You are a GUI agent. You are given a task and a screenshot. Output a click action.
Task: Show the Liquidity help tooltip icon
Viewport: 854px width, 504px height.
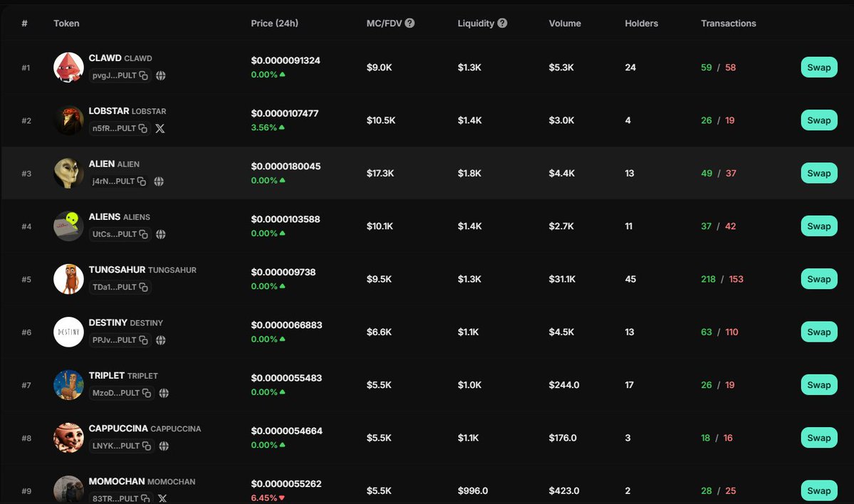pyautogui.click(x=502, y=23)
